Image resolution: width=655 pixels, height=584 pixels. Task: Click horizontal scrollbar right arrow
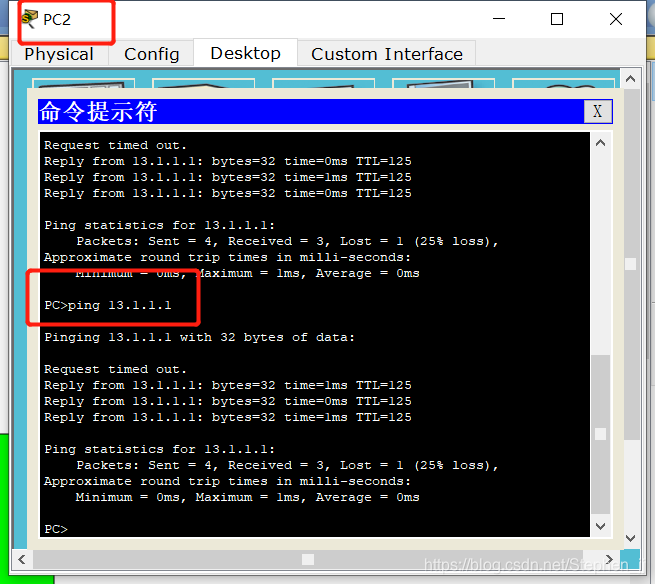coord(609,559)
